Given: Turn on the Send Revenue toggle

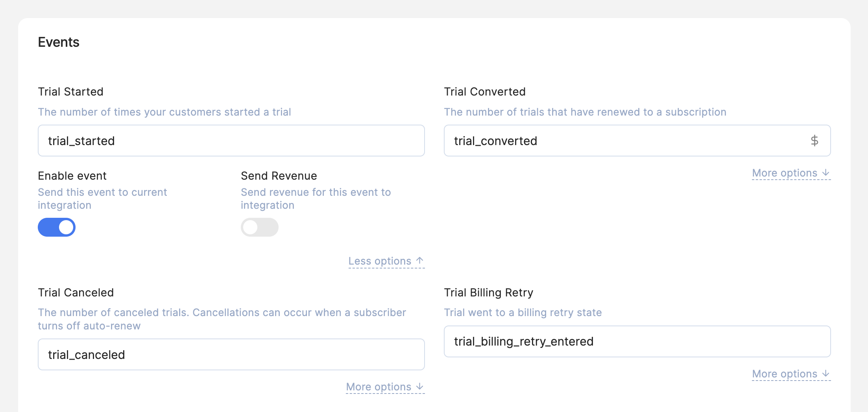Looking at the screenshot, I should 259,227.
